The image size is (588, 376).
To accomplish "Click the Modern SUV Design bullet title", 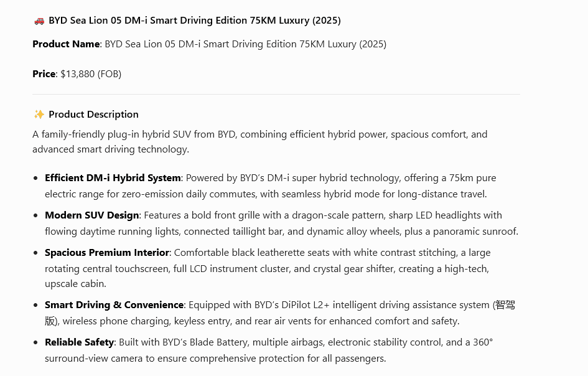I will [x=92, y=215].
